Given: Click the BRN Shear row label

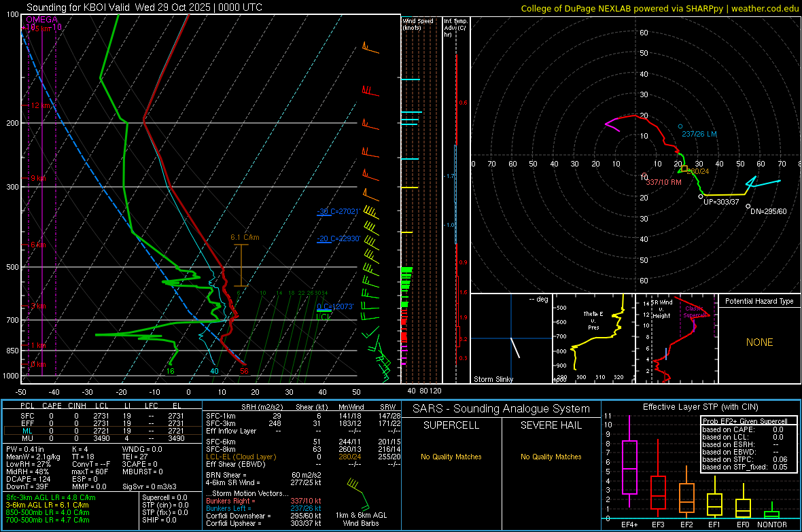Looking at the screenshot, I should coord(226,475).
